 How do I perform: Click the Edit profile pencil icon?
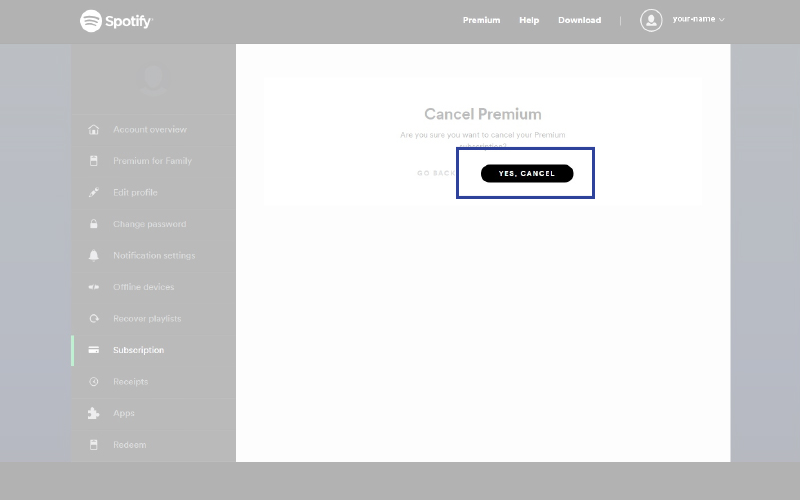pos(93,192)
